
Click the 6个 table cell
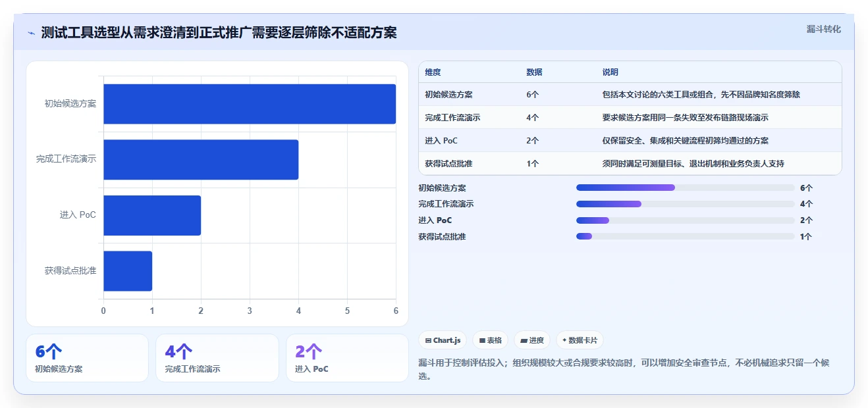pos(533,95)
